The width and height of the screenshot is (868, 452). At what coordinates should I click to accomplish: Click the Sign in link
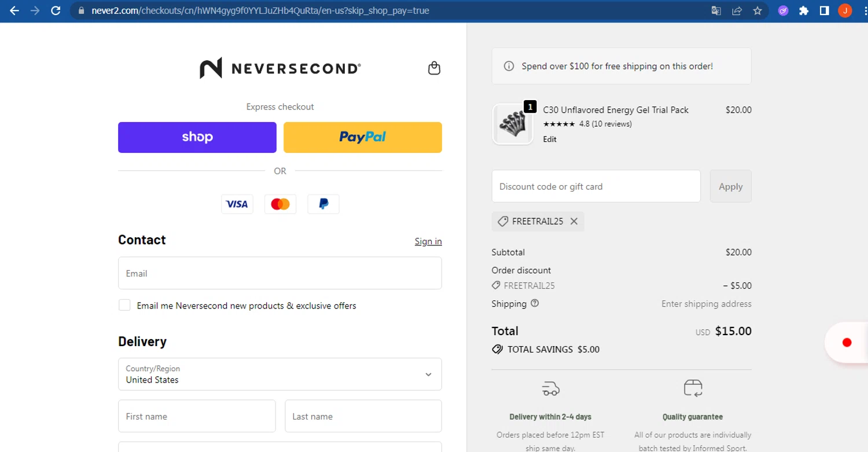[x=428, y=241]
